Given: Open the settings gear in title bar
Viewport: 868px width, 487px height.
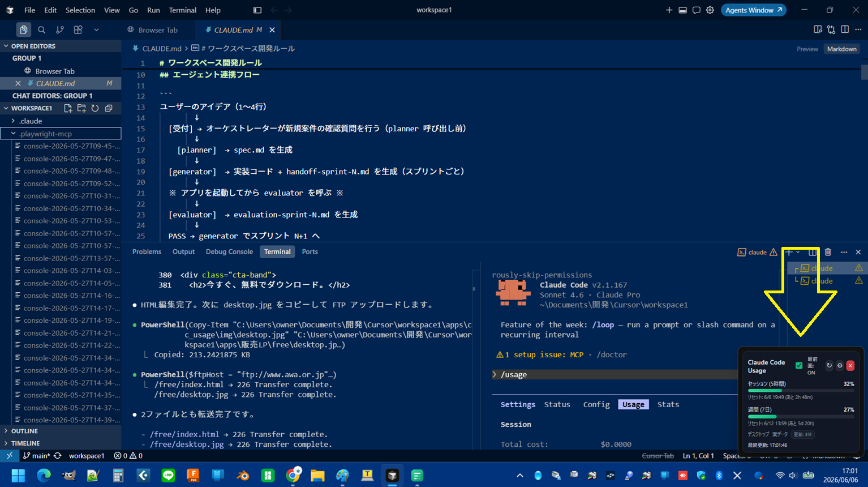Looking at the screenshot, I should [710, 10].
